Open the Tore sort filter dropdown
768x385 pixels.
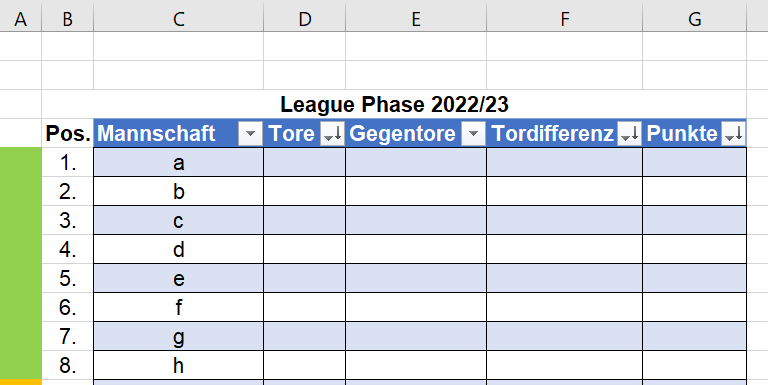click(x=333, y=133)
